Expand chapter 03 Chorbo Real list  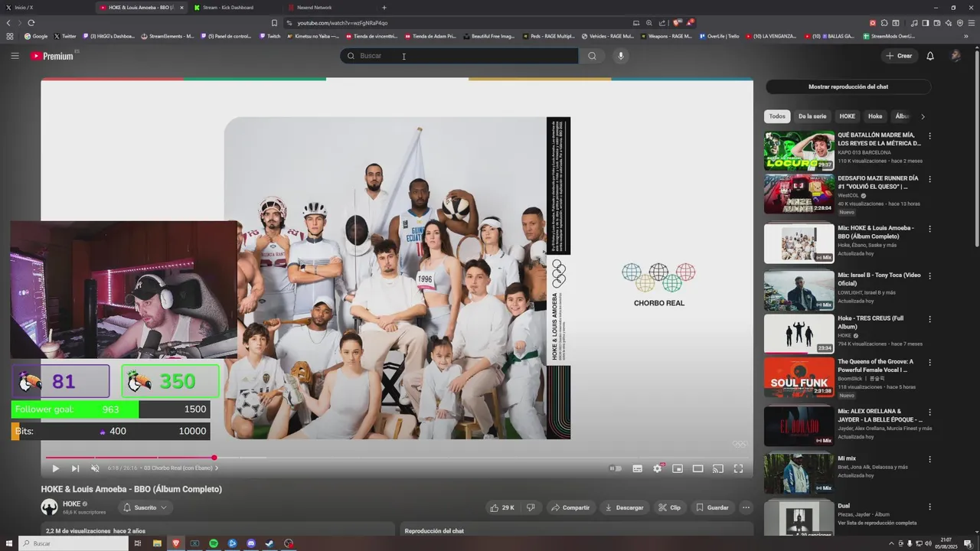[x=181, y=468]
